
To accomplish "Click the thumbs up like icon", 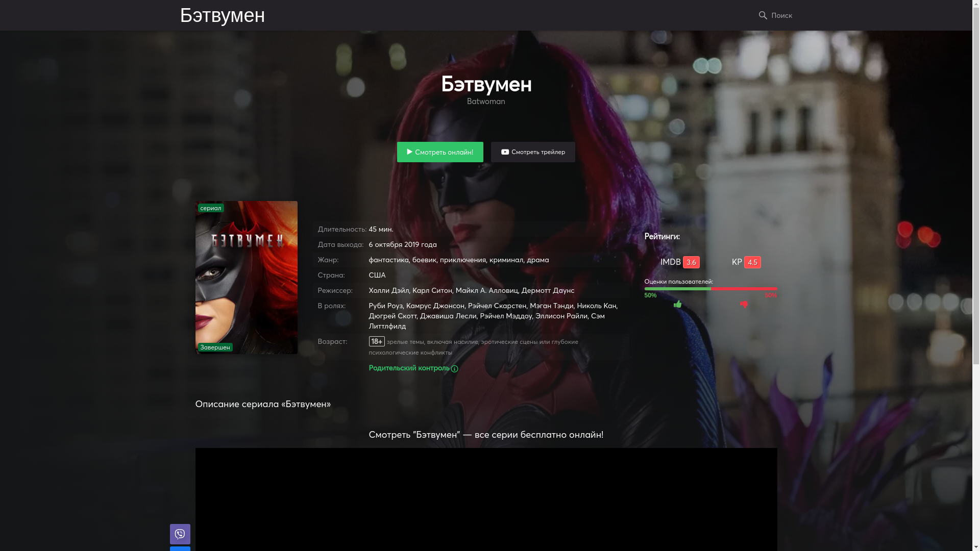I will [677, 304].
